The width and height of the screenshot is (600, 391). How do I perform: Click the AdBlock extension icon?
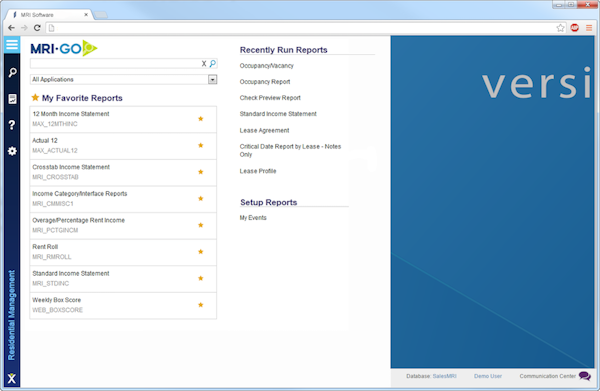(x=574, y=28)
